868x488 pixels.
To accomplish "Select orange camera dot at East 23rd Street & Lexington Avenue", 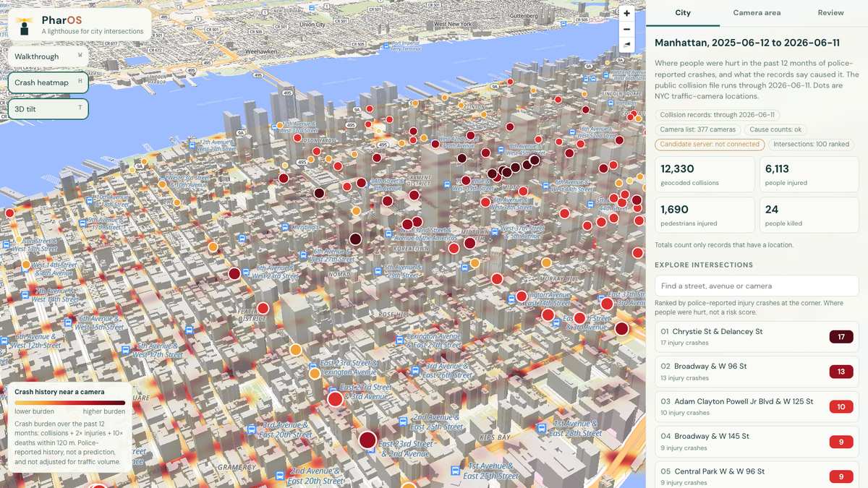I will (x=315, y=374).
